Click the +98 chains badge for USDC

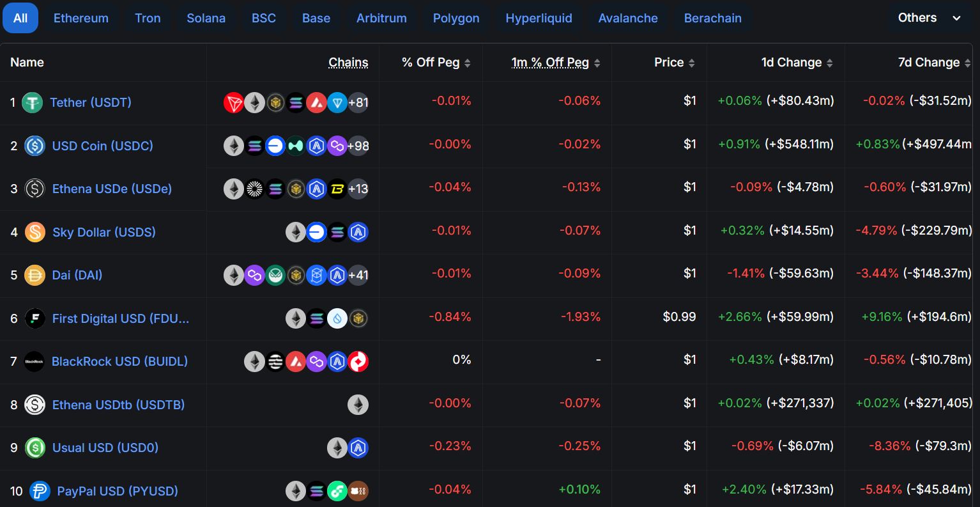(x=358, y=146)
